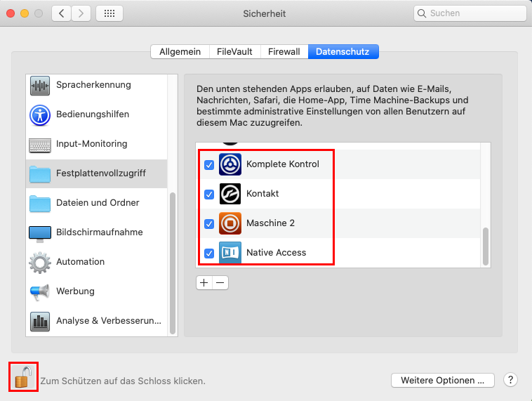Image resolution: width=532 pixels, height=401 pixels.
Task: Select Input-Monitoring in the sidebar
Action: pos(97,144)
